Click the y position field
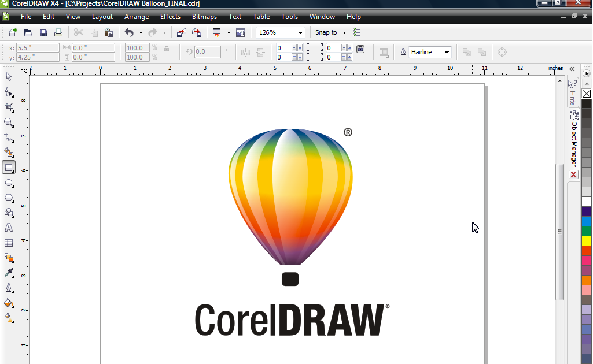The image size is (593, 364). click(38, 57)
